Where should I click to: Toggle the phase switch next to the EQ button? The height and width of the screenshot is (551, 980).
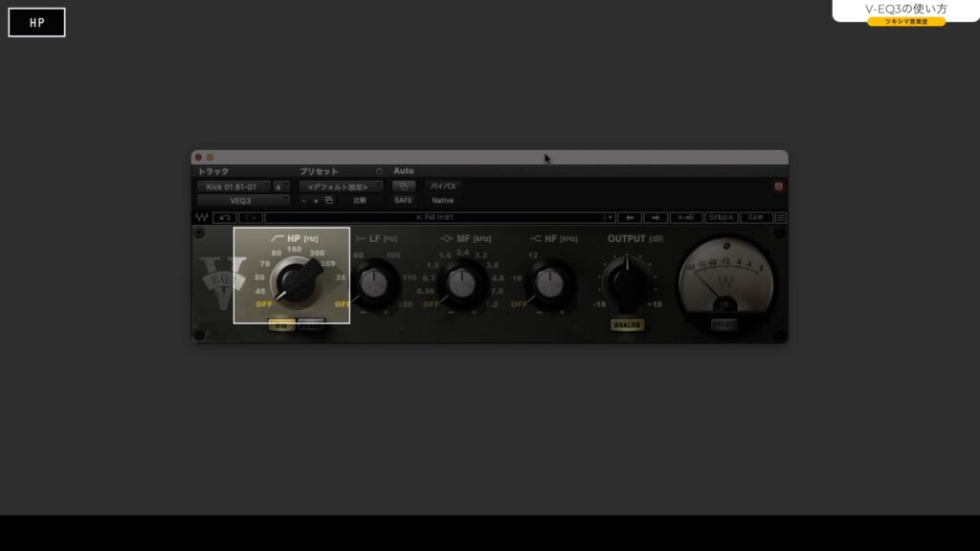[x=311, y=325]
